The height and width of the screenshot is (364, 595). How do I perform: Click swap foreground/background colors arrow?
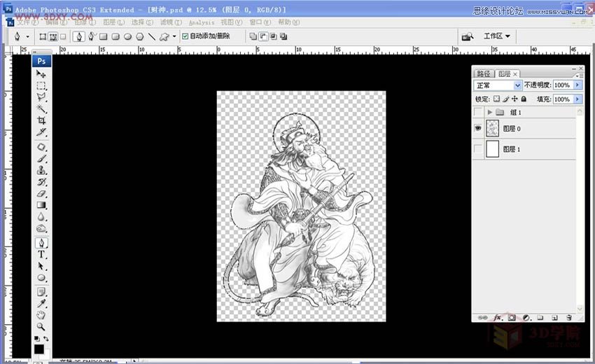(46, 338)
